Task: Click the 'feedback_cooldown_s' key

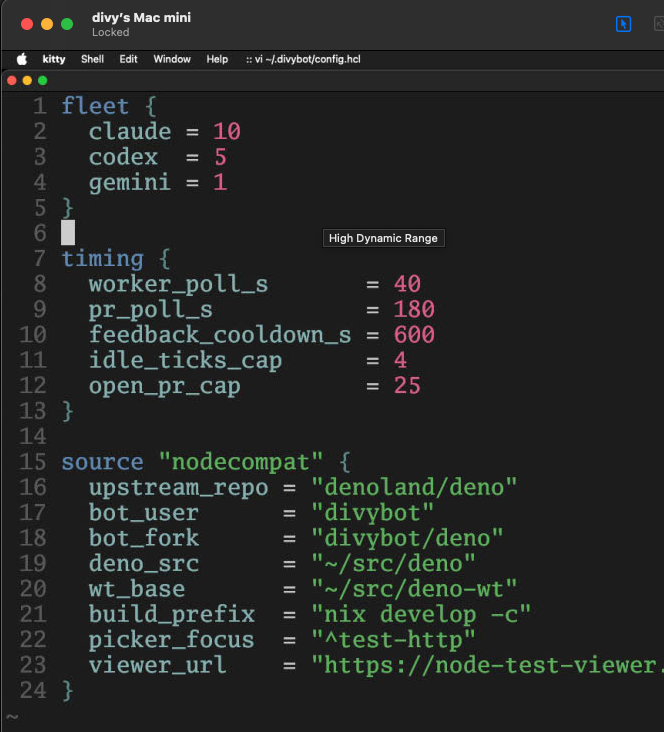Action: (220, 335)
